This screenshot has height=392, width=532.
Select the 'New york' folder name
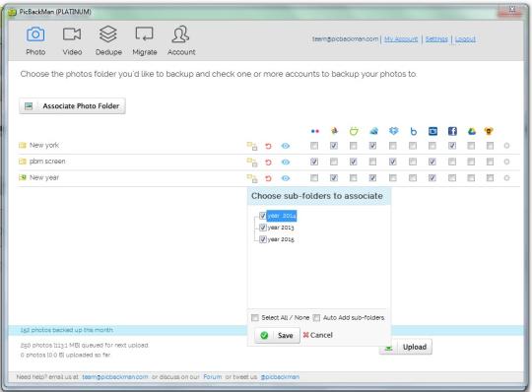point(44,145)
